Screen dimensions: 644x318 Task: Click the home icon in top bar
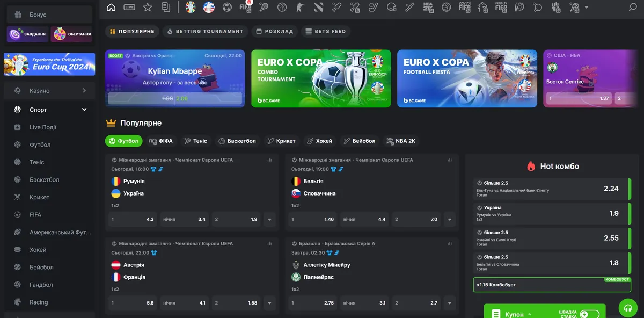coord(111,8)
